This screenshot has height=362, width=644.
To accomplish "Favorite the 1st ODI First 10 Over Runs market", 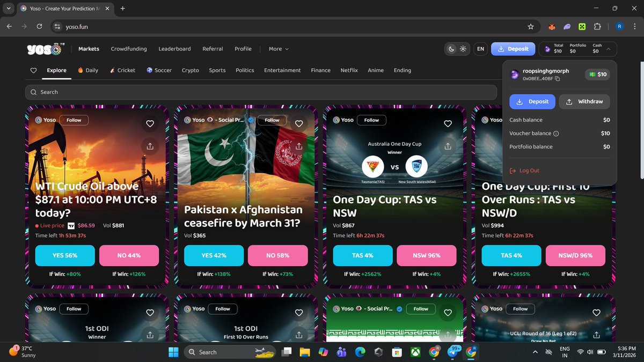I will [299, 313].
